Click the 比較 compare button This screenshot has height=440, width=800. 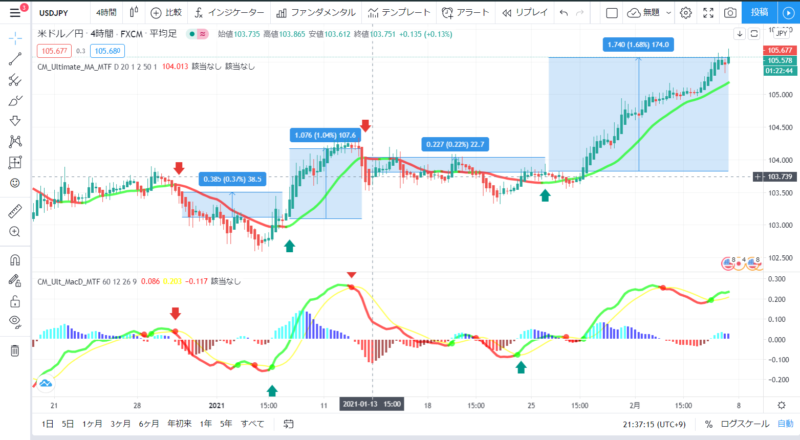(166, 12)
